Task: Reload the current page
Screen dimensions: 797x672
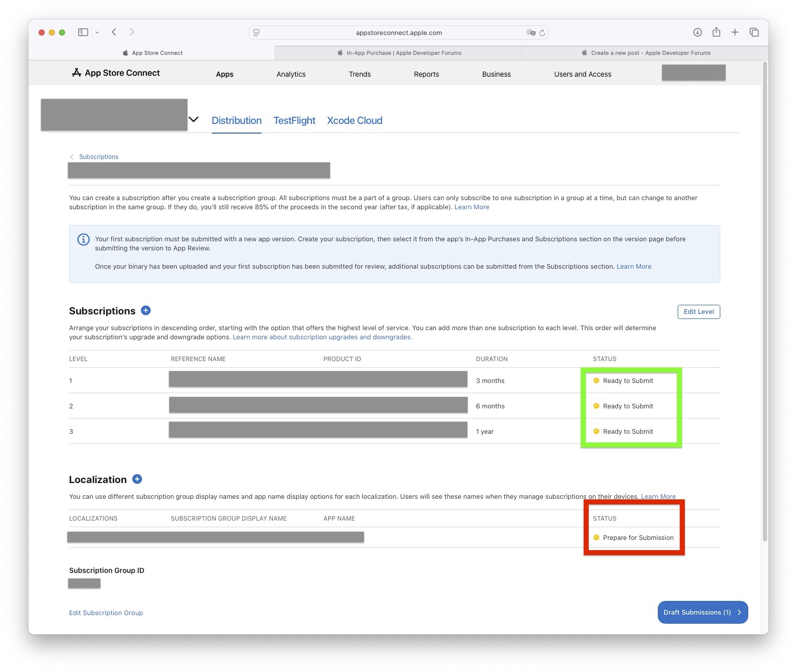Action: 542,33
